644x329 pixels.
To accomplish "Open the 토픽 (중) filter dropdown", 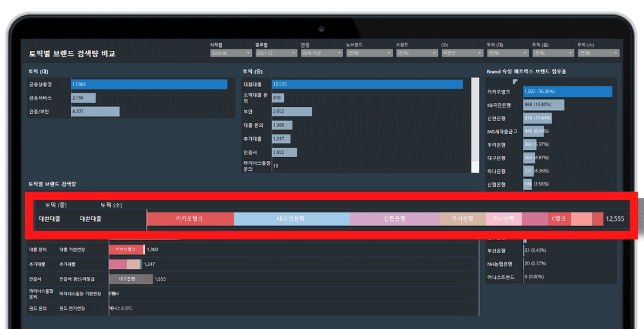I will 553,53.
